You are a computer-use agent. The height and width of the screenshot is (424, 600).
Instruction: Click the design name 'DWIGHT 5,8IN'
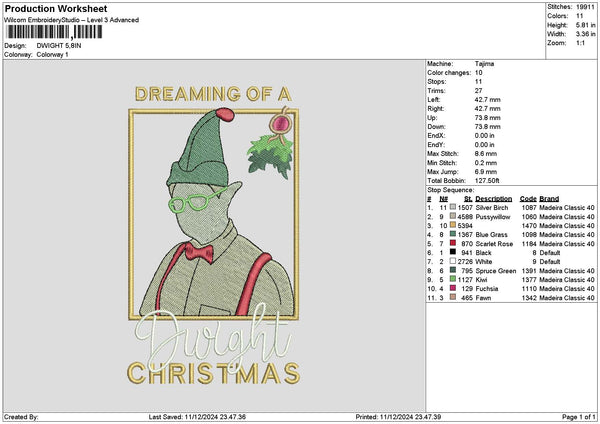click(x=59, y=46)
